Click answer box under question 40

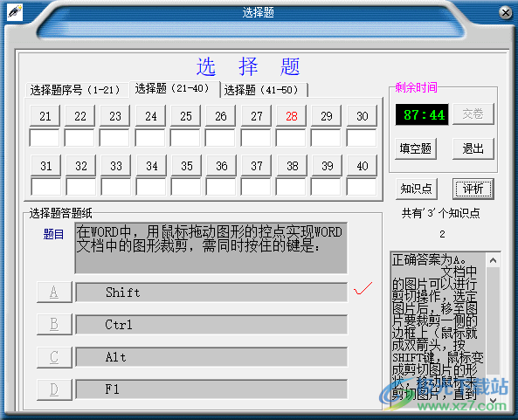(362, 187)
